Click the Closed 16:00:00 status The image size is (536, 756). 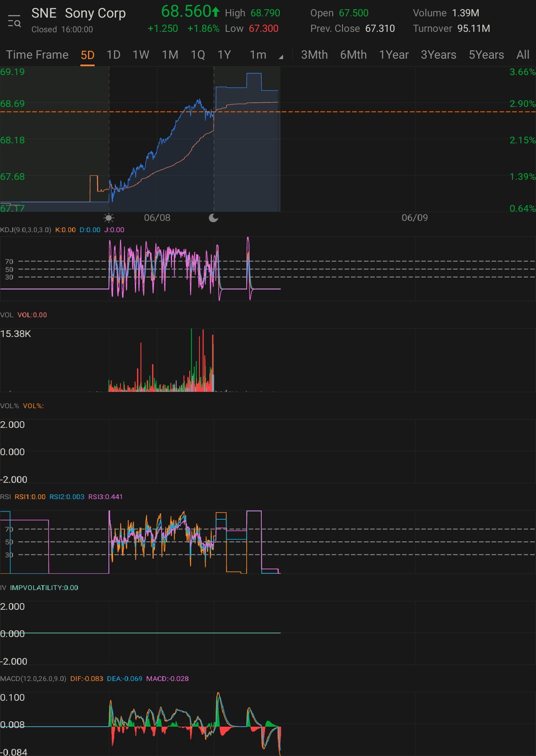[62, 29]
